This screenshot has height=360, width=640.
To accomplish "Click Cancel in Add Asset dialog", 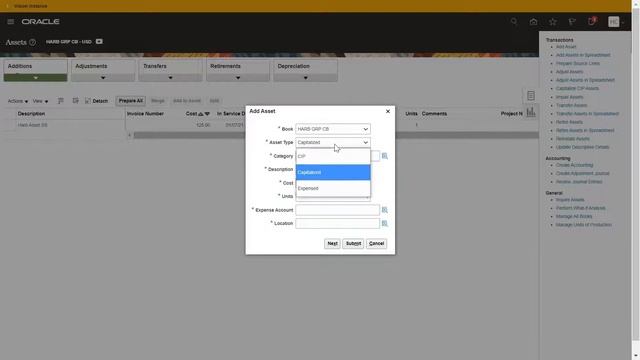I will (x=376, y=243).
